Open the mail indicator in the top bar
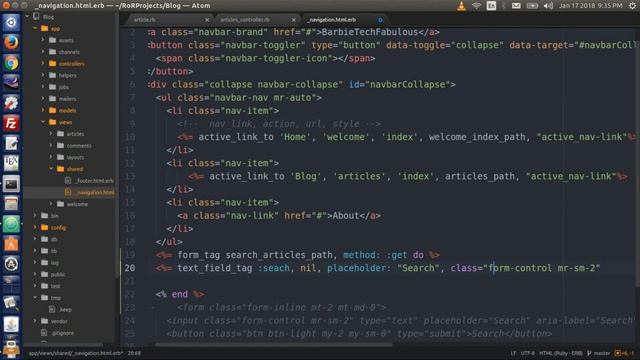640x360 pixels. tap(516, 6)
